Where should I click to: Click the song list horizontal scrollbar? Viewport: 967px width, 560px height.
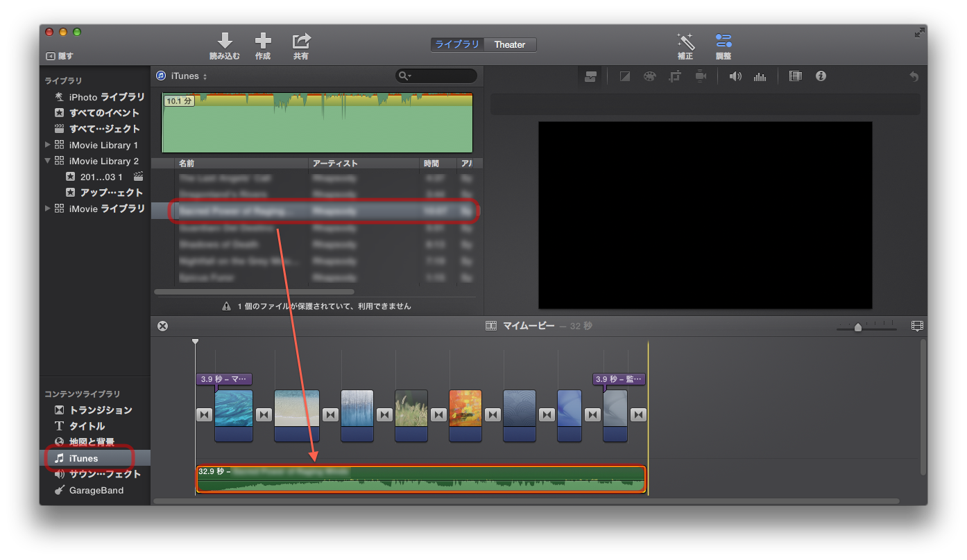pos(254,292)
